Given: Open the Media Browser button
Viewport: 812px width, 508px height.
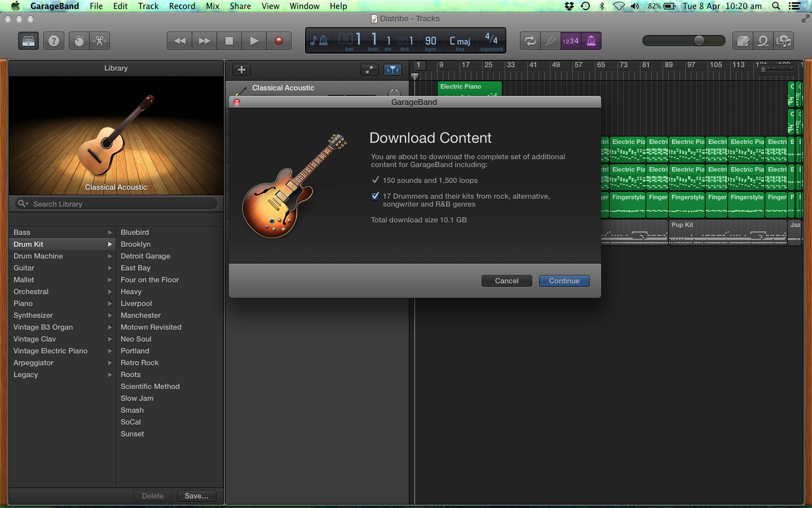Looking at the screenshot, I should click(x=783, y=41).
